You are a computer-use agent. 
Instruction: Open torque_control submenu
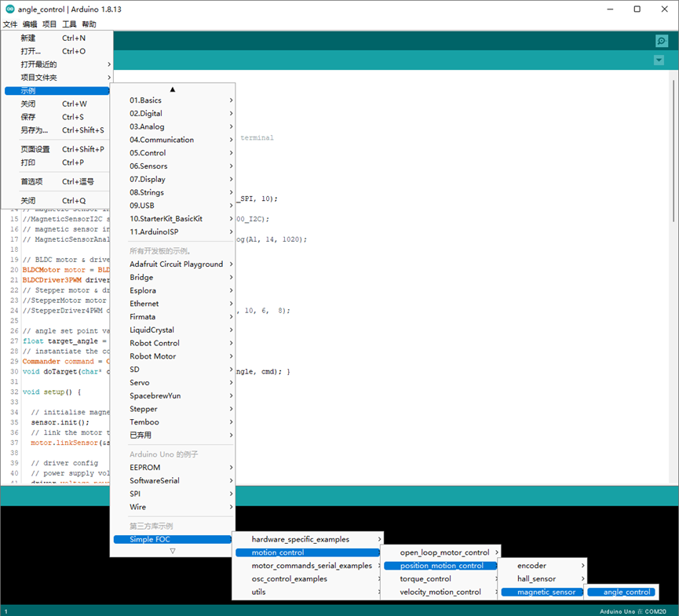(441, 579)
